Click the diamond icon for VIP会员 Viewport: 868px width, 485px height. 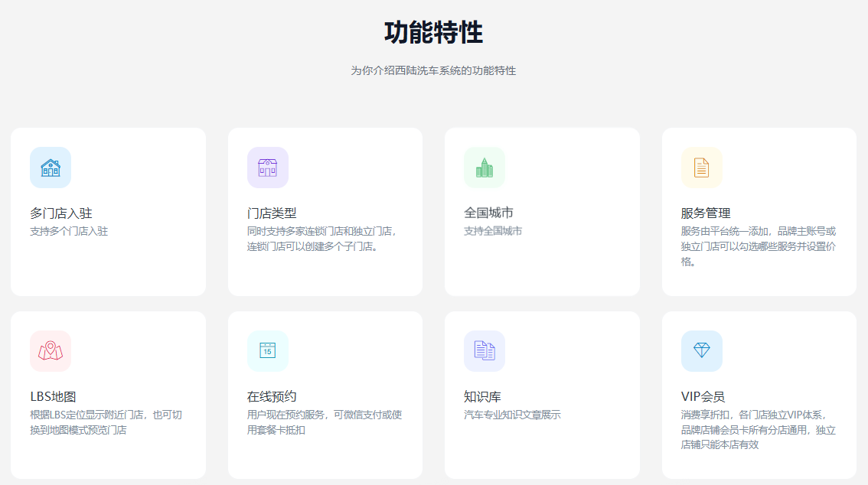coord(701,351)
